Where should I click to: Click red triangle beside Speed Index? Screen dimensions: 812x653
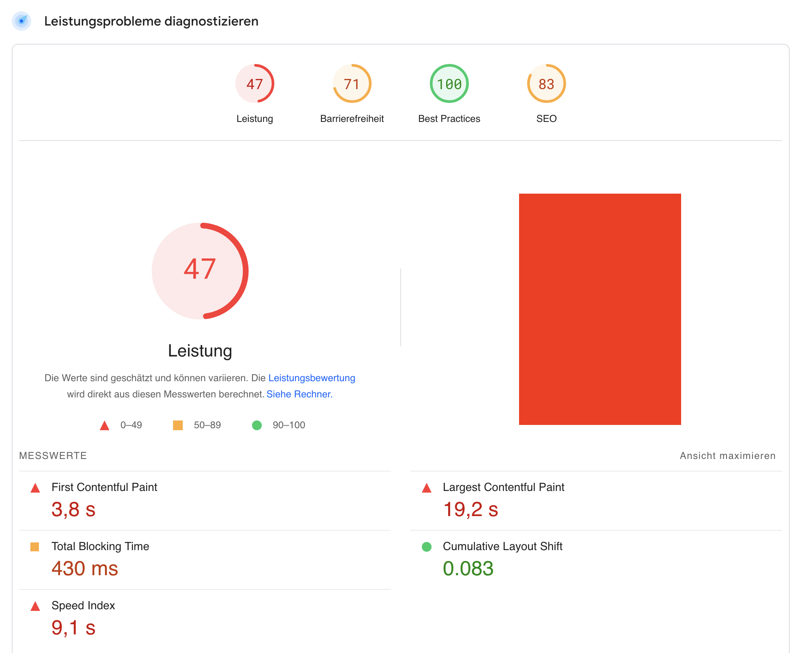point(35,606)
